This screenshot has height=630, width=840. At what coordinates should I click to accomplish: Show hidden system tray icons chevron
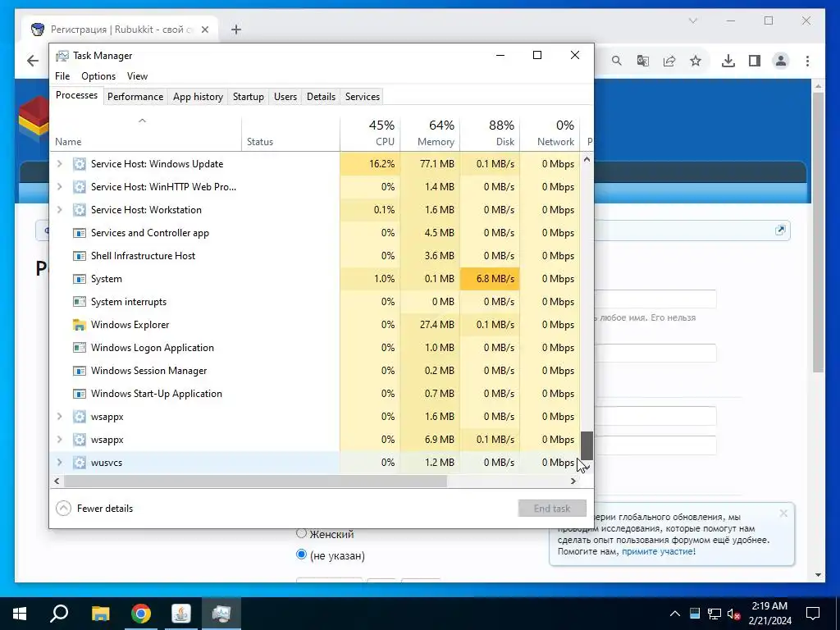675,614
